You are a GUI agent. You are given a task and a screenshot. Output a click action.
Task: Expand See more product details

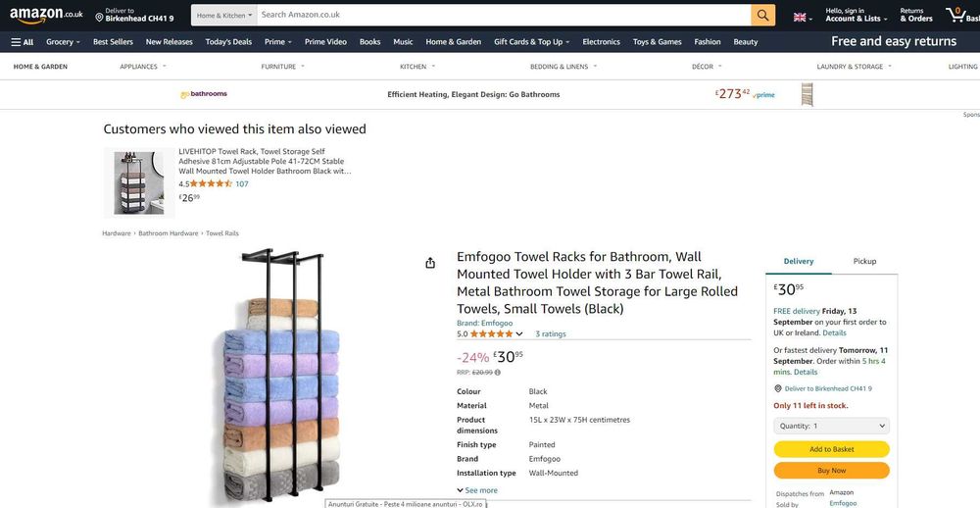[477, 490]
